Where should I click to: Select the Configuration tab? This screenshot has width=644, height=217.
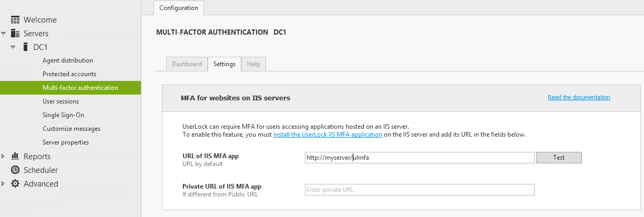pos(179,8)
